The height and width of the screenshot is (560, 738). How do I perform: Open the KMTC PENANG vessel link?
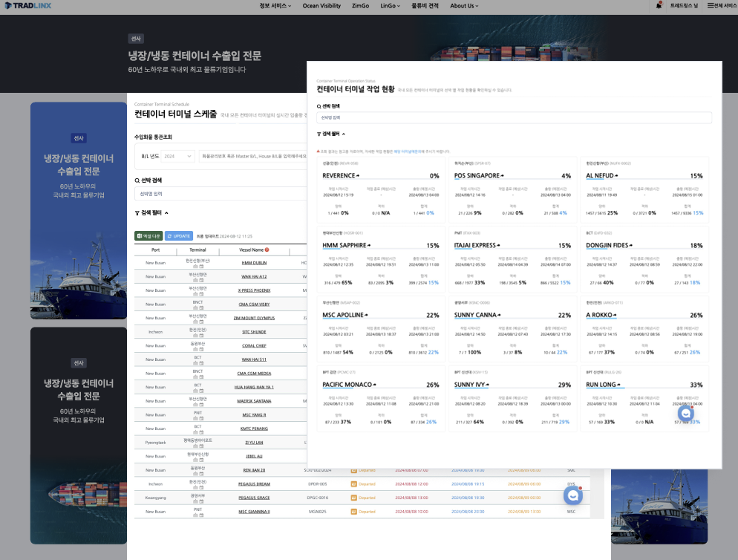pos(254,429)
